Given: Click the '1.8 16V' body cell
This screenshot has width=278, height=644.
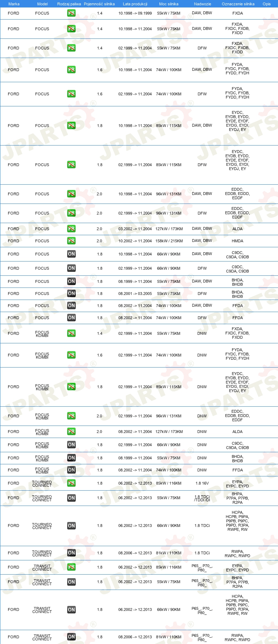Looking at the screenshot, I should coord(202,483).
